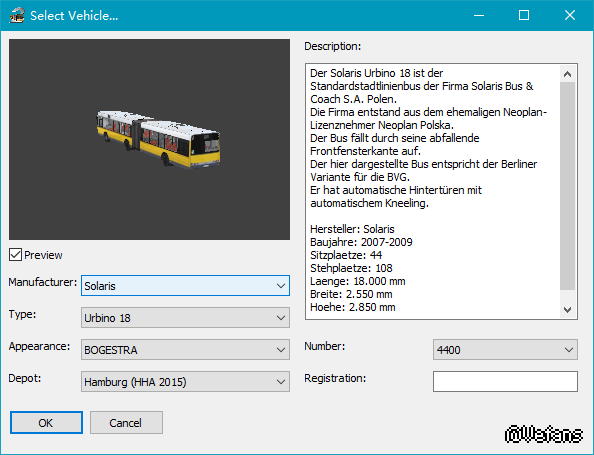Confirm vehicle selection with OK button

46,422
